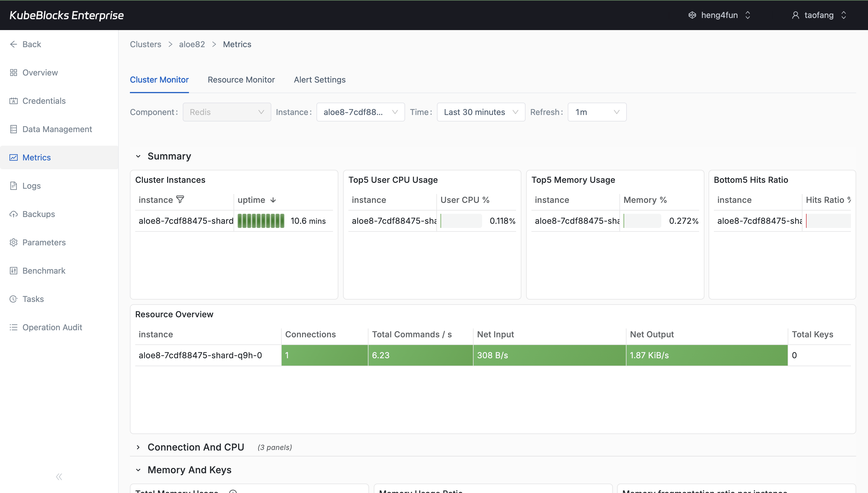Open cluster aloe82 from the breadcrumb
Image resolution: width=868 pixels, height=493 pixels.
(192, 44)
